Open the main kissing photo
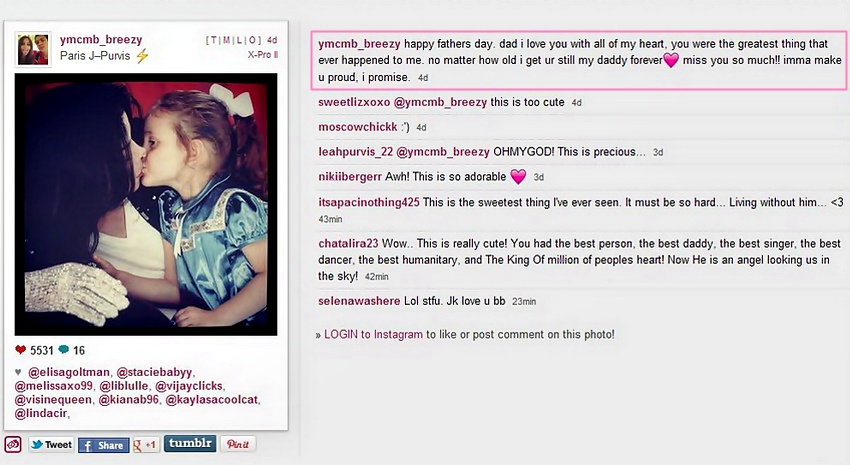 pyautogui.click(x=146, y=204)
